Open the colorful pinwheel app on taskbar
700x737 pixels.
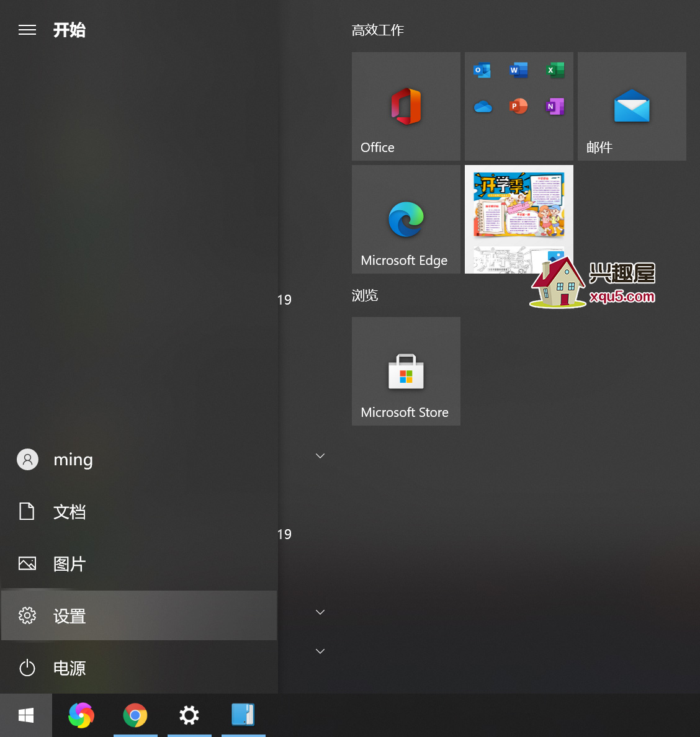(x=81, y=715)
